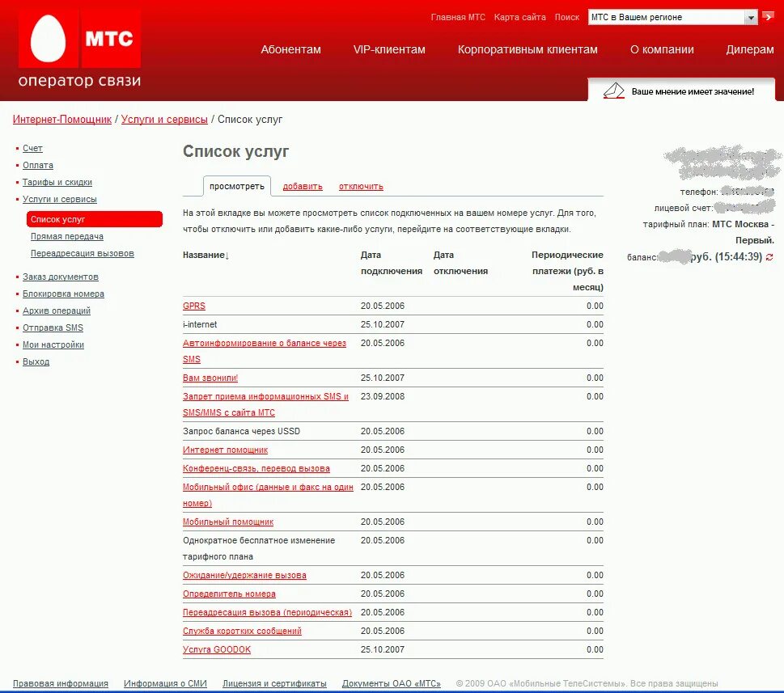Click the 'i-internet' service row text
Image resolution: width=784 pixels, height=693 pixels.
point(200,324)
